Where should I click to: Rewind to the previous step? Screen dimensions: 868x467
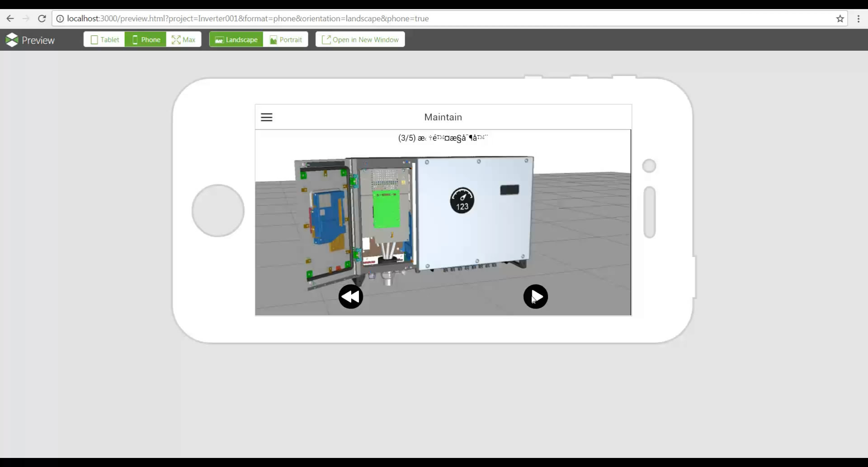[351, 297]
